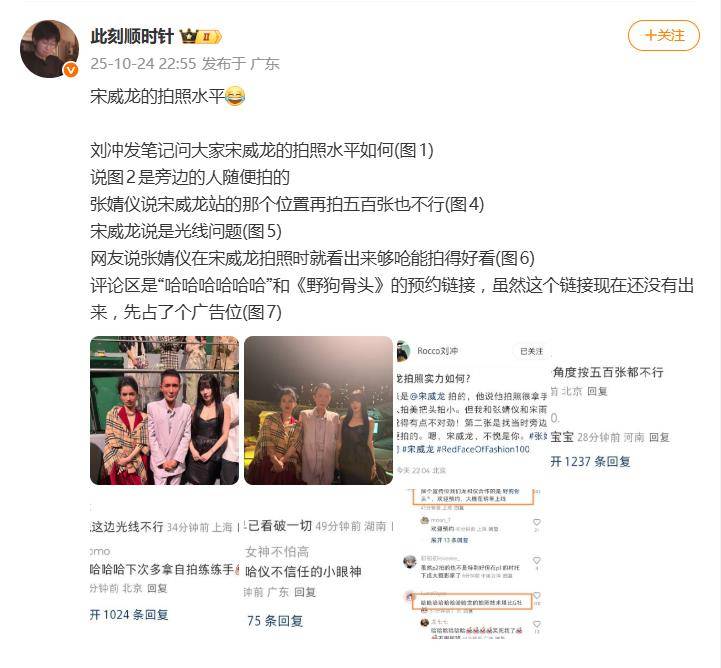The width and height of the screenshot is (721, 668).
Task: Click the Rocco刘冲 avatar icon in screenshot
Action: point(403,351)
